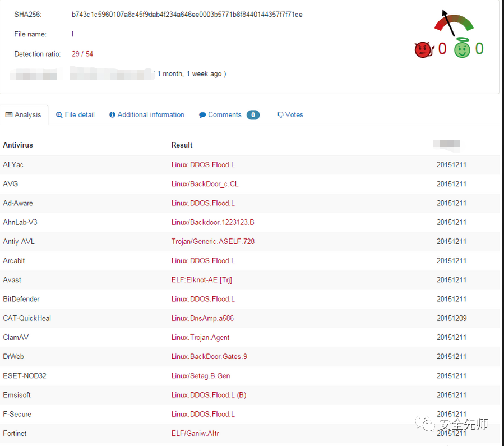The height and width of the screenshot is (446, 504).
Task: Click the Ad-Aware antivirus name
Action: 18,203
